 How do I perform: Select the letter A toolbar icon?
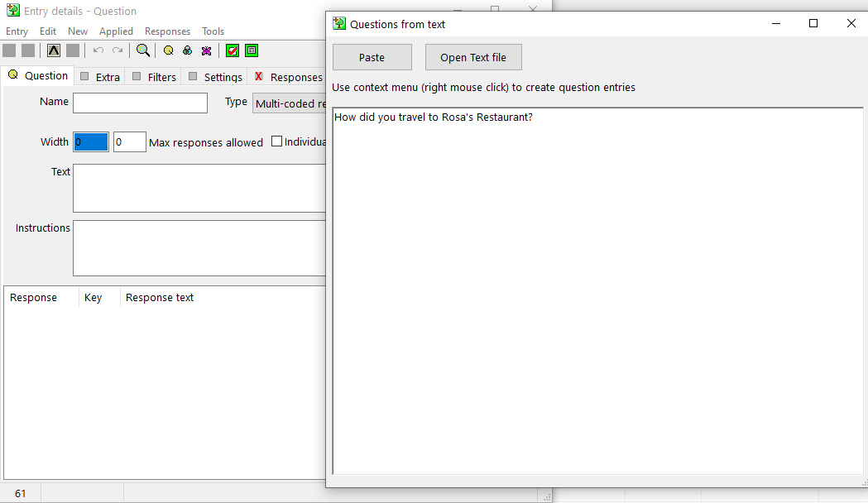(x=53, y=50)
